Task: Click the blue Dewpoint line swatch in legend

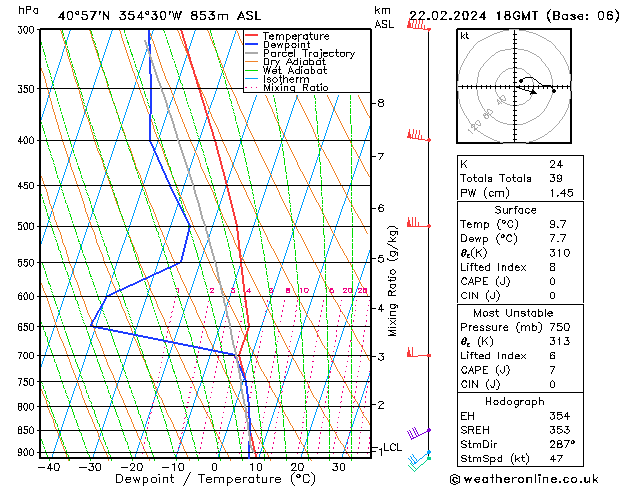Action: pos(252,45)
